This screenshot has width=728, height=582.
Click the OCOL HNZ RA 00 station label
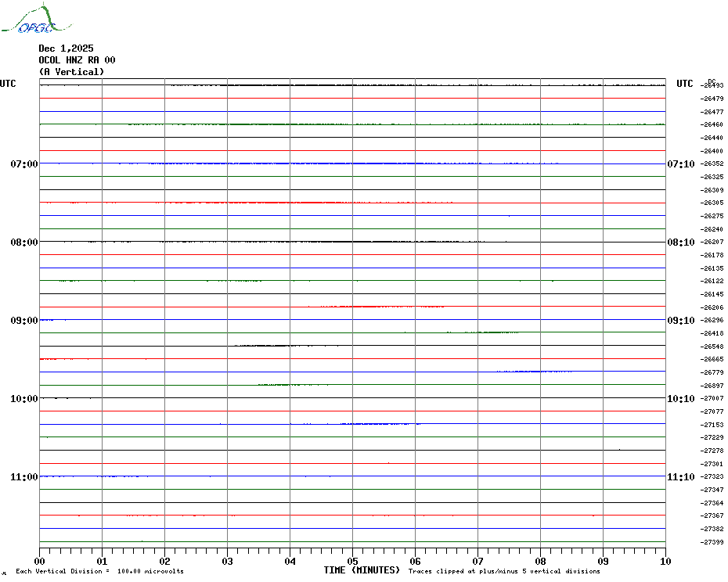[77, 60]
